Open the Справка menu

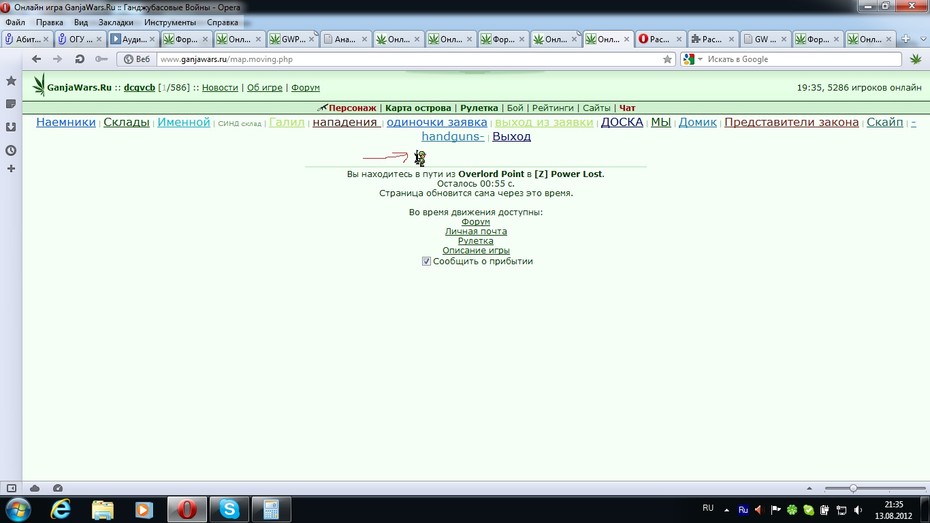coord(222,22)
